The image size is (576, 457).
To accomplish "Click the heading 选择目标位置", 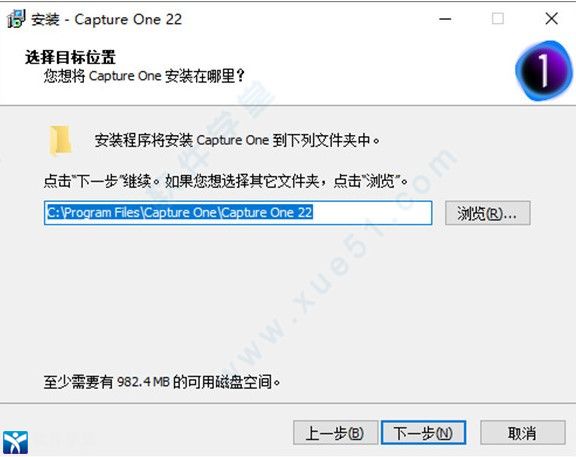I will (71, 57).
